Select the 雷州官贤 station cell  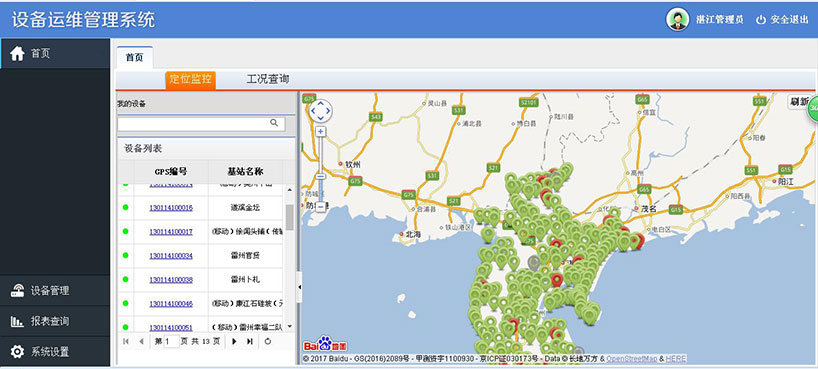click(x=245, y=256)
